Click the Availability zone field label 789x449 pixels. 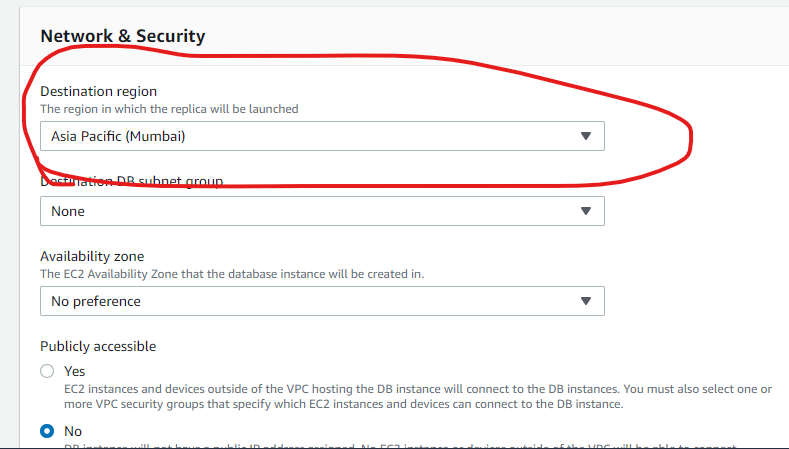click(x=92, y=256)
